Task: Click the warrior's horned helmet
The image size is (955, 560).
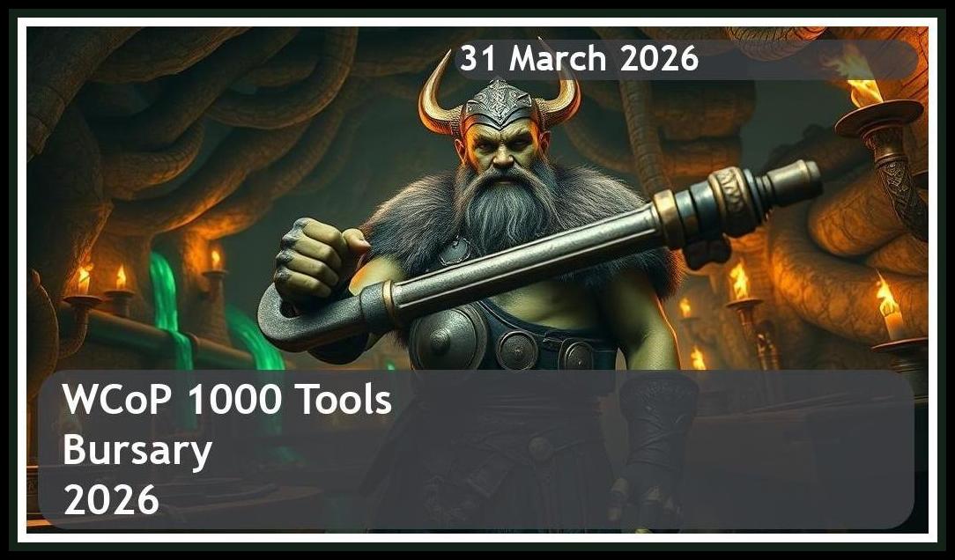Action: (499, 96)
